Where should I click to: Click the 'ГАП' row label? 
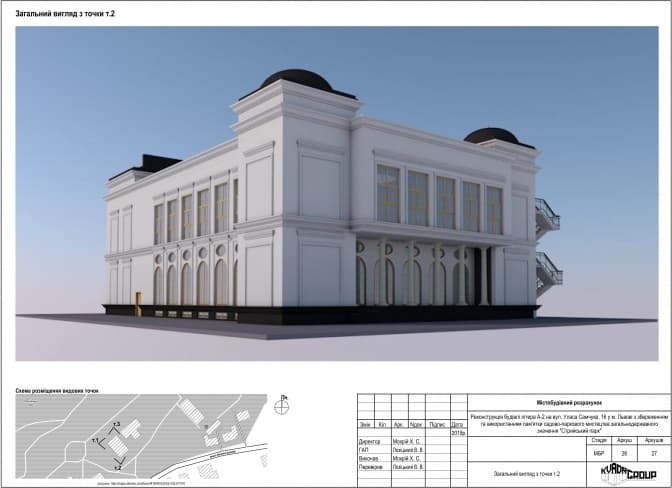[364, 449]
